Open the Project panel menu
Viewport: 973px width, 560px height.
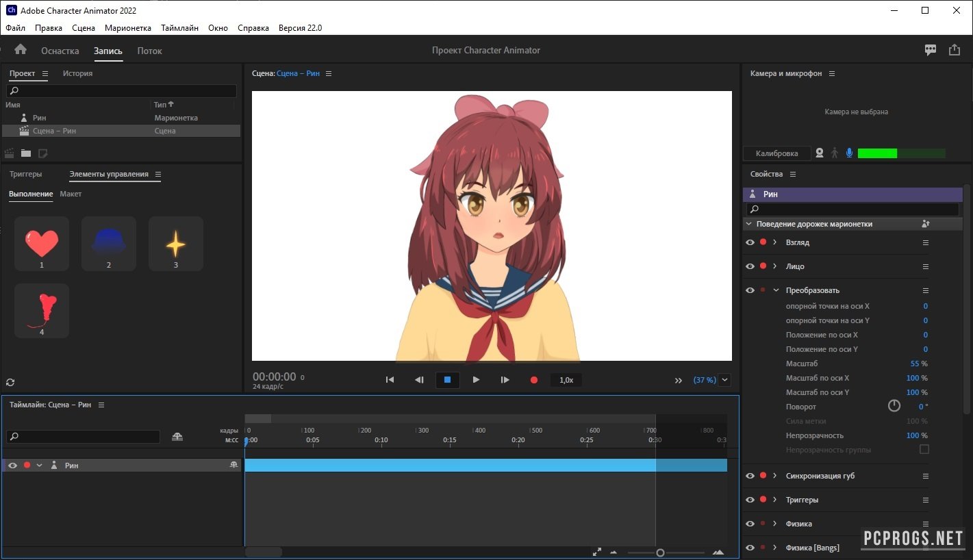(x=45, y=73)
